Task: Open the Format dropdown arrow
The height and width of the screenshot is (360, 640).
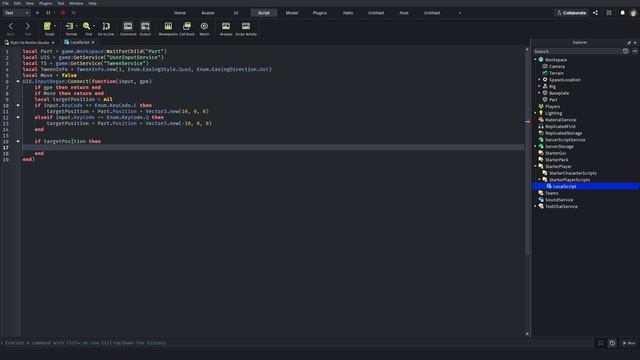Action: (x=77, y=27)
